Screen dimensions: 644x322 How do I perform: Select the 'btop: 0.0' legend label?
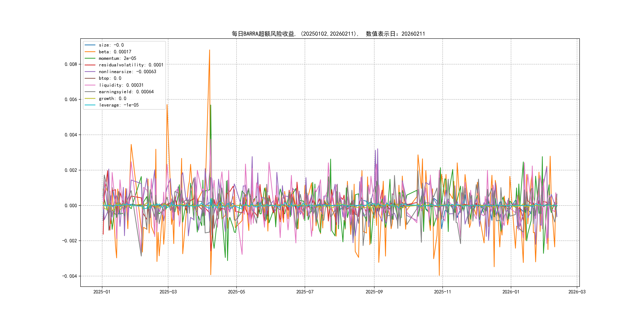110,78
